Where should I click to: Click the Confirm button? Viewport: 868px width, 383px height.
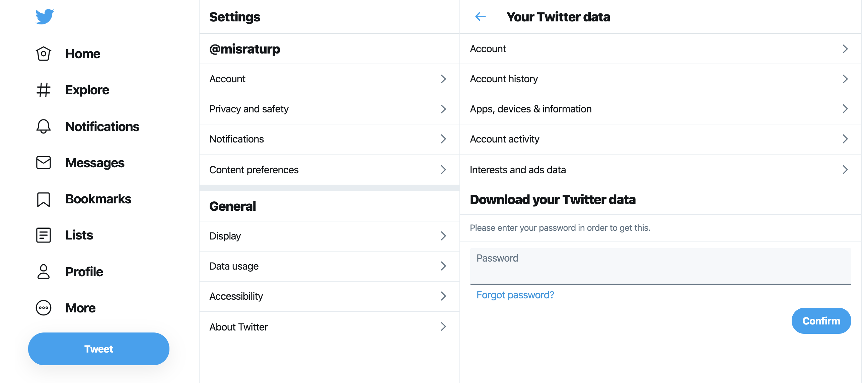coord(821,321)
